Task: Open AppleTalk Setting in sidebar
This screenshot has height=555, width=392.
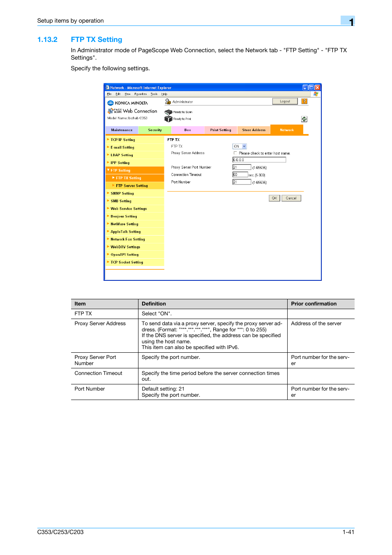Action: [135, 231]
